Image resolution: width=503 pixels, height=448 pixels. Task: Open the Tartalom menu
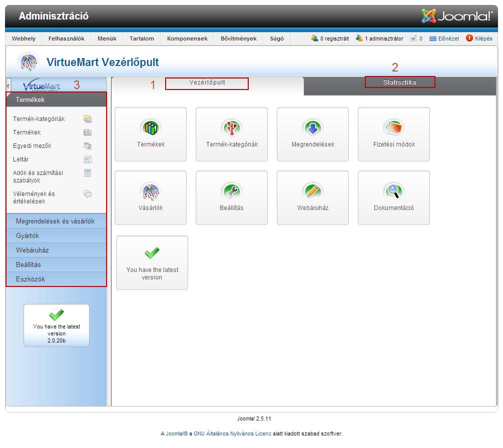[142, 38]
